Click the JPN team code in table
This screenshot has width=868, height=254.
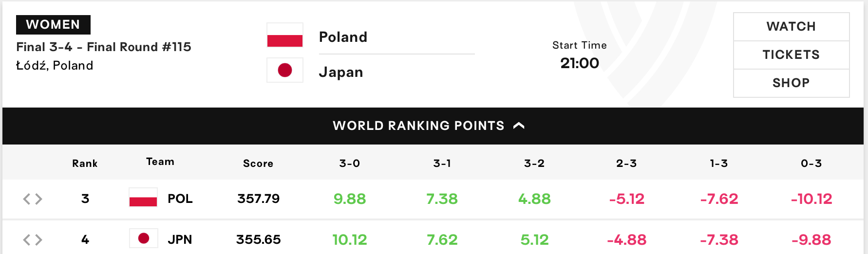click(x=180, y=239)
